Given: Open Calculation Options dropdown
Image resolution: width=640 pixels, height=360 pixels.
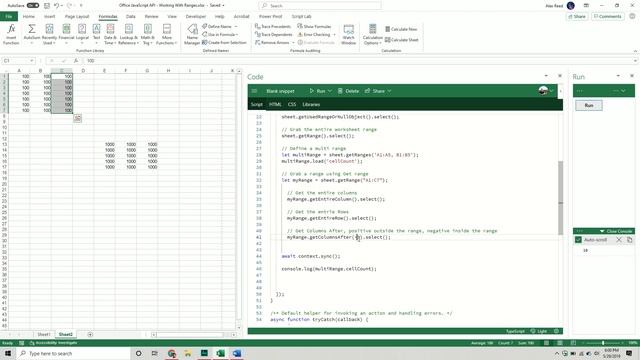Looking at the screenshot, I should [x=372, y=34].
